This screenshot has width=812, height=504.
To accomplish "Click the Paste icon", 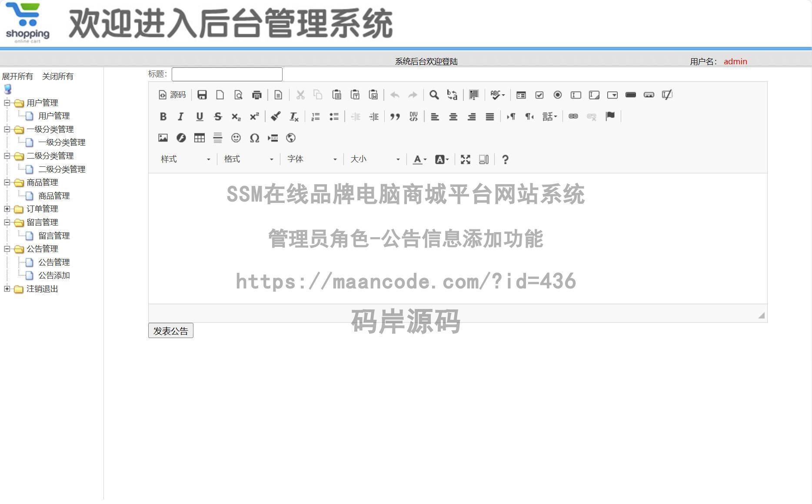I will (x=336, y=95).
